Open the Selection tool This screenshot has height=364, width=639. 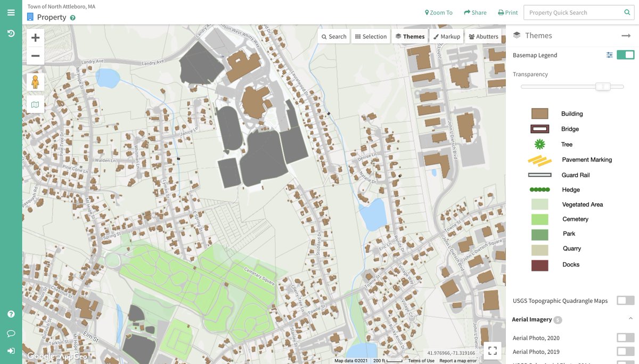pos(371,36)
